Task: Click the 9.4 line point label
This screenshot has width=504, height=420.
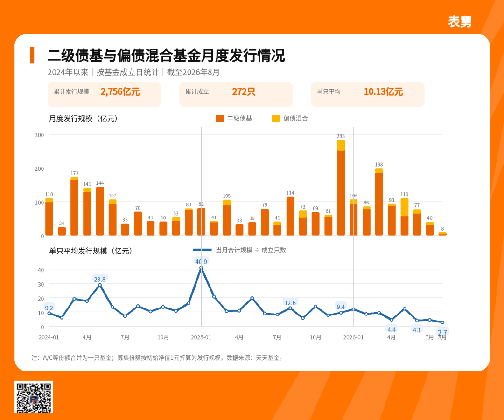Action: (341, 307)
